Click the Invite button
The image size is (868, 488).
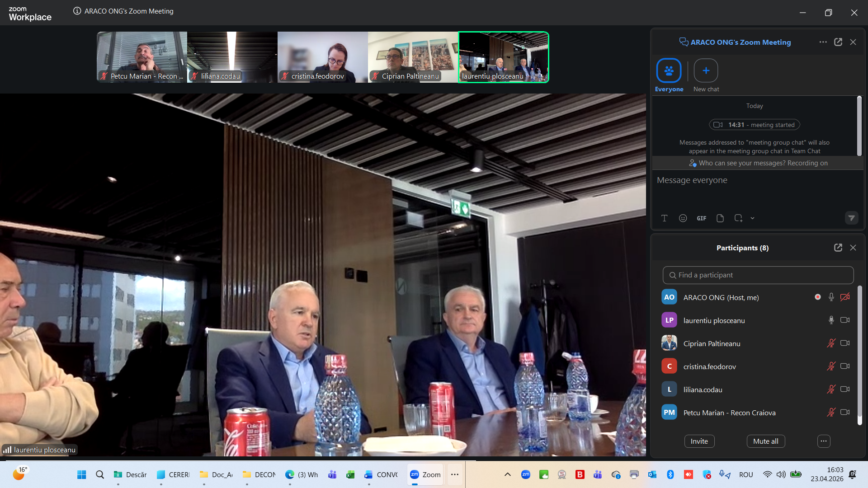click(x=699, y=441)
